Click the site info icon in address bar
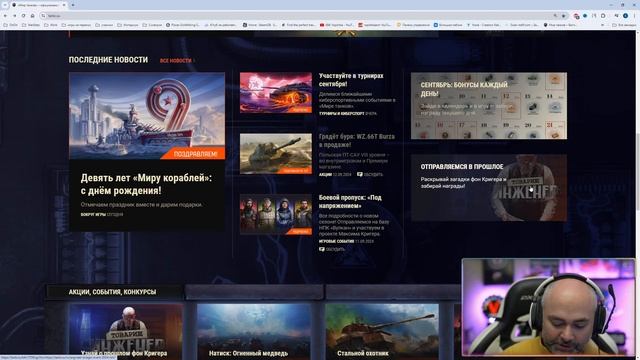The image size is (640, 360). tap(43, 16)
